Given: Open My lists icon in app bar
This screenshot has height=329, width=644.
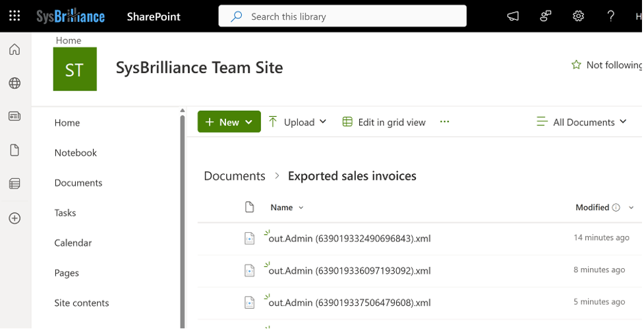Looking at the screenshot, I should [x=15, y=183].
